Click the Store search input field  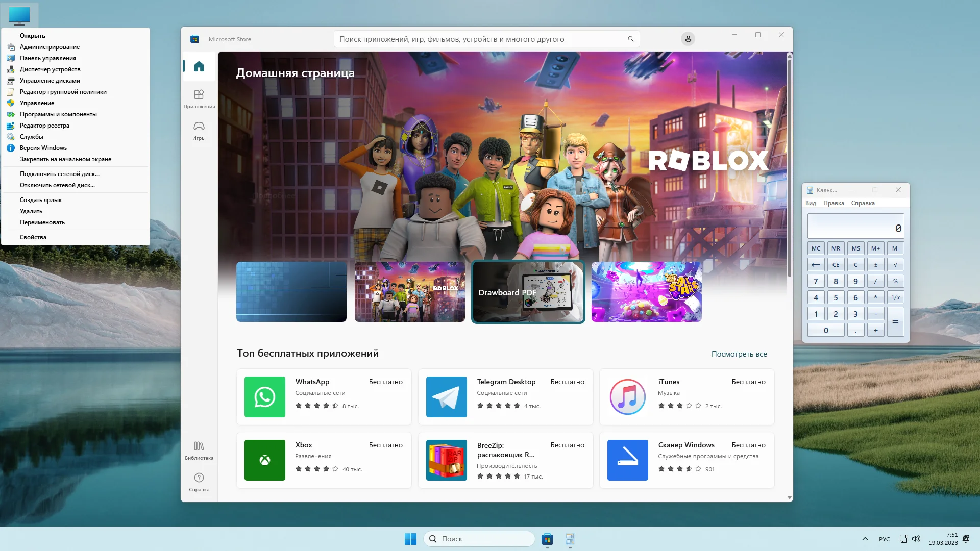(x=480, y=39)
